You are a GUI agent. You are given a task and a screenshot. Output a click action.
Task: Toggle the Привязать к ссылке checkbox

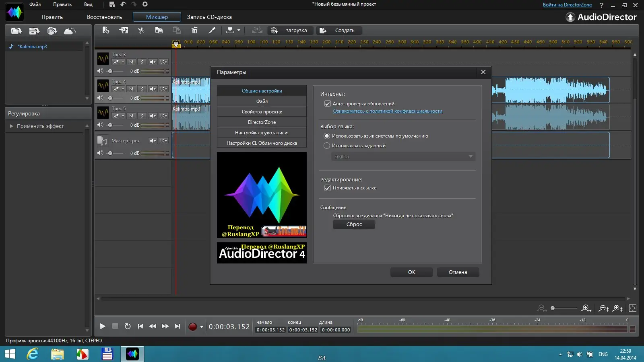328,188
